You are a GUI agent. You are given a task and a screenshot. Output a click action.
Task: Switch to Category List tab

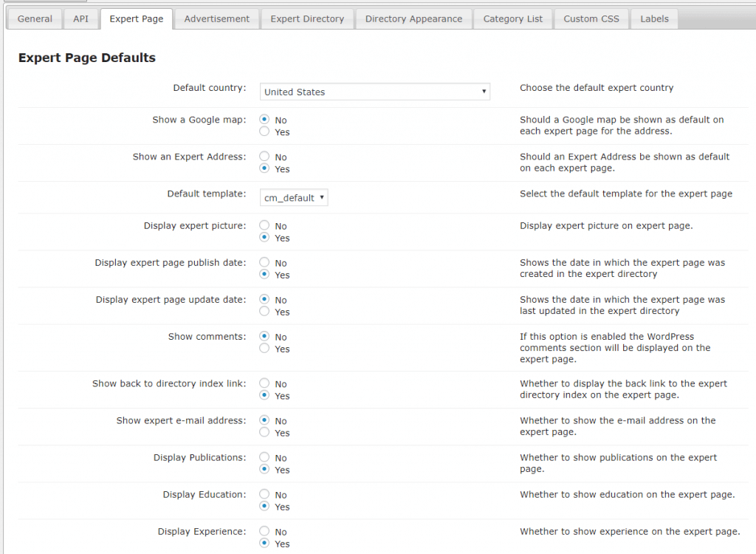click(x=512, y=19)
